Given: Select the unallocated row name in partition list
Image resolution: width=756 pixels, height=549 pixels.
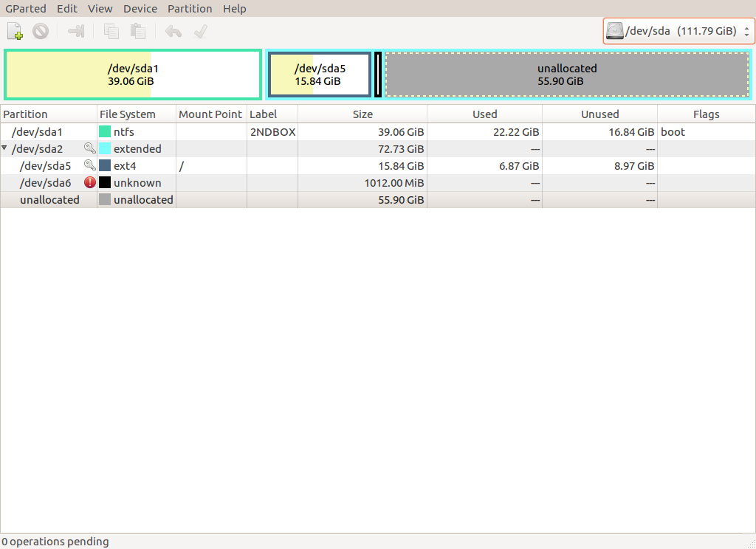Looking at the screenshot, I should 49,199.
